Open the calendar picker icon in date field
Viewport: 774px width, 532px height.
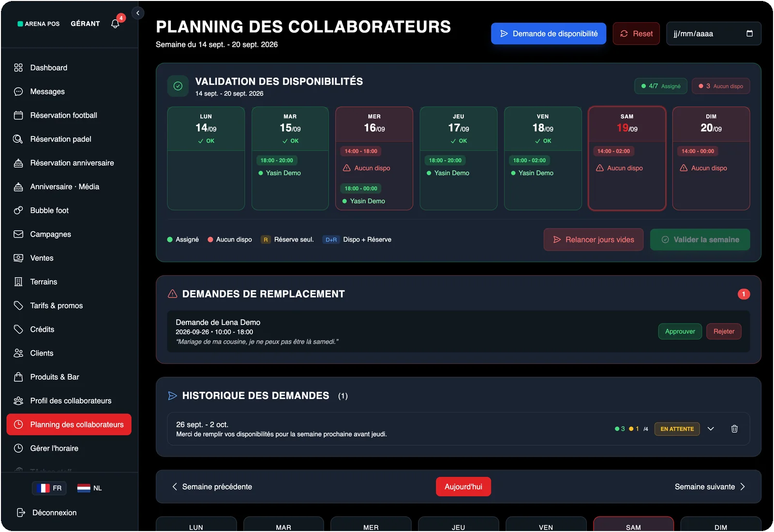[749, 34]
